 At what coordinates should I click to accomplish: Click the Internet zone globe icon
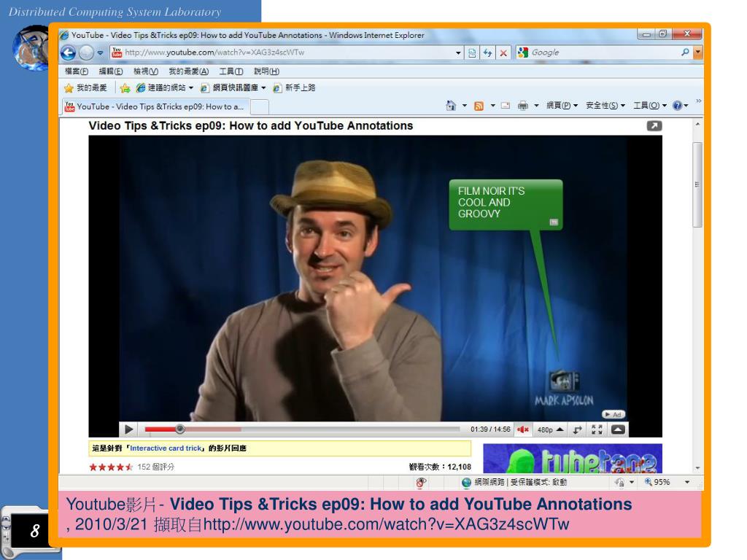click(466, 483)
